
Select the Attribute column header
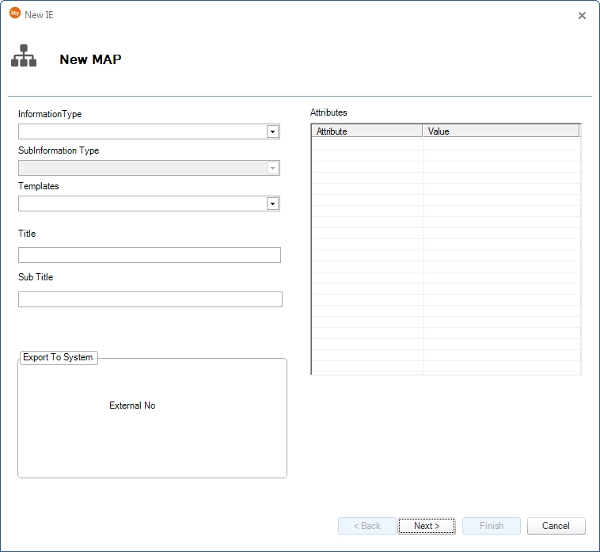click(x=367, y=131)
